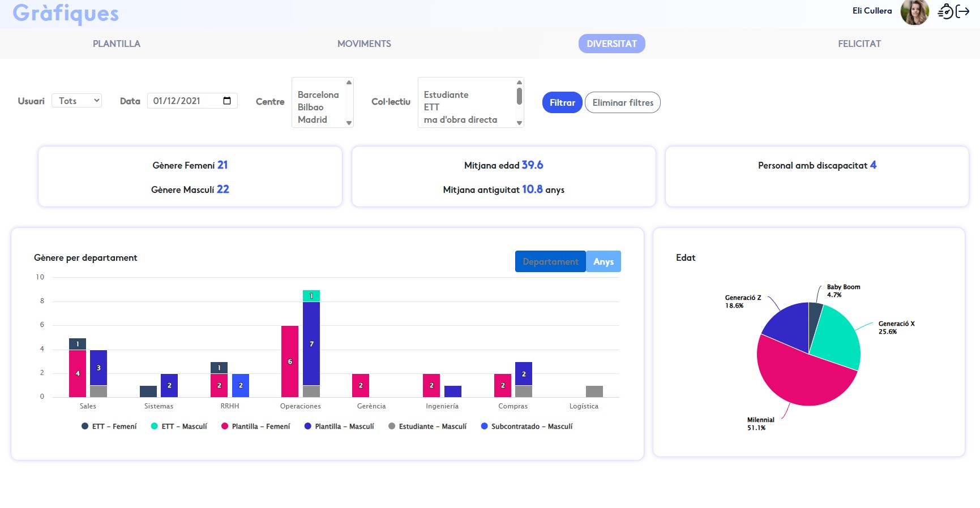Switch to the MOVIMENTS tab
980x508 pixels.
pyautogui.click(x=364, y=44)
